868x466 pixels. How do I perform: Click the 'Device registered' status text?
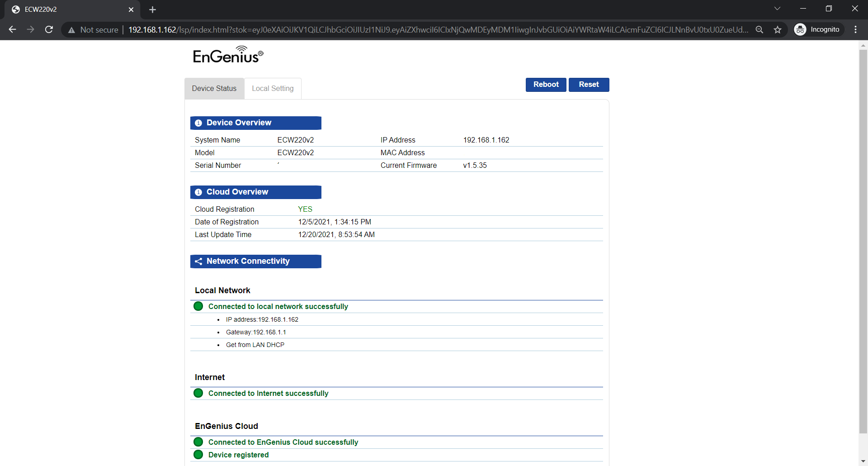click(238, 455)
